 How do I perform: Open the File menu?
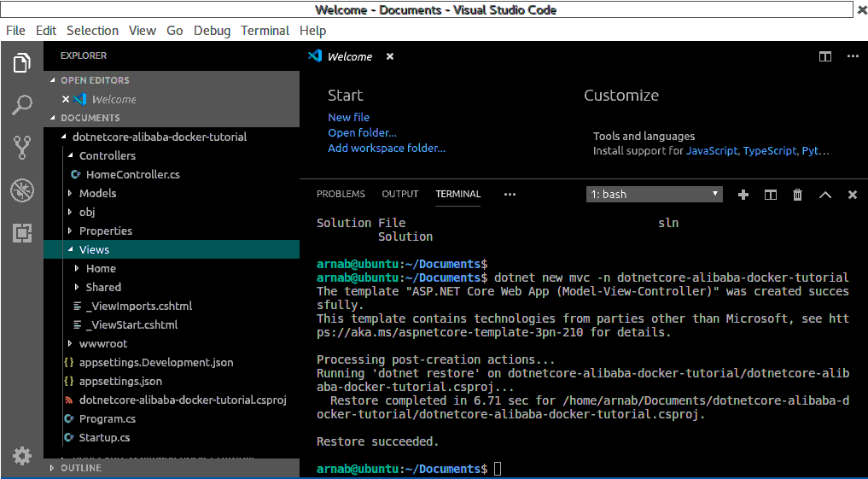(15, 31)
